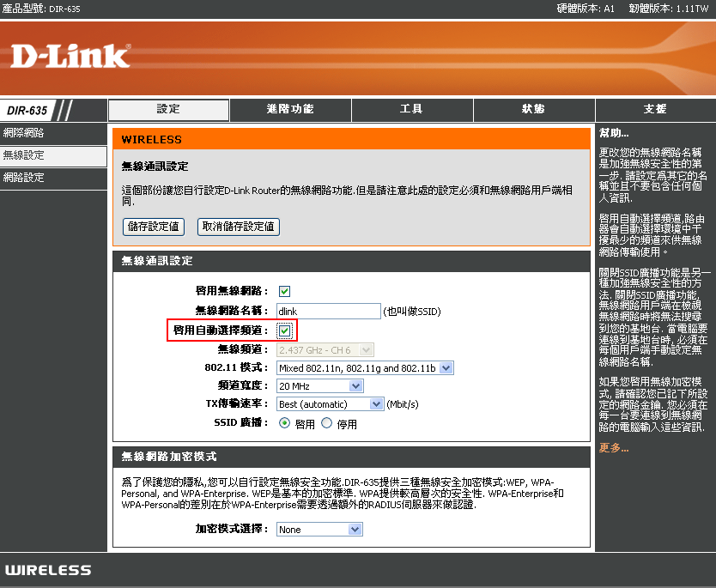Screen dimensions: 716x588
Task: Click the WIRELESS footer logo
Action: [48, 570]
